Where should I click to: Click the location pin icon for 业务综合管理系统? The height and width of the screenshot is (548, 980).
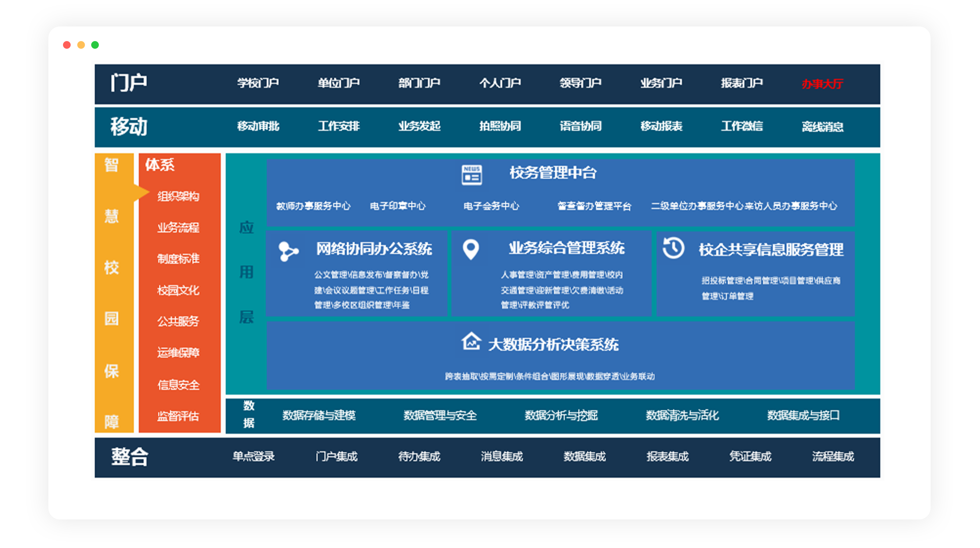point(471,250)
